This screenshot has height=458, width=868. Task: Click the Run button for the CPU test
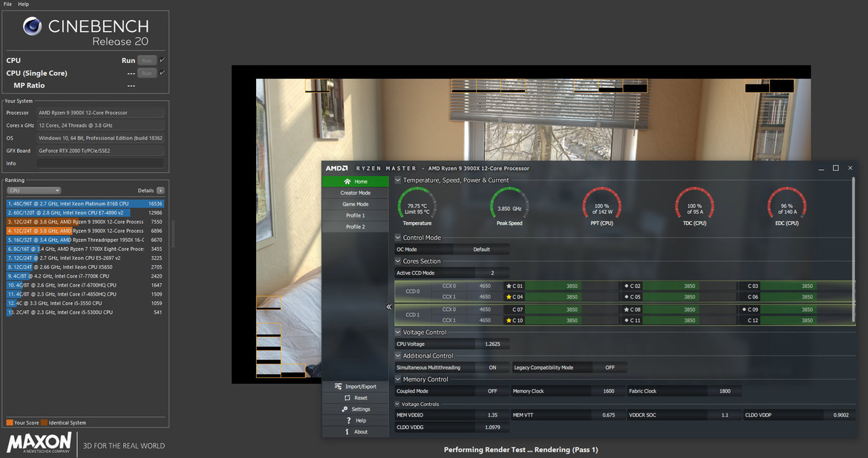click(x=147, y=60)
